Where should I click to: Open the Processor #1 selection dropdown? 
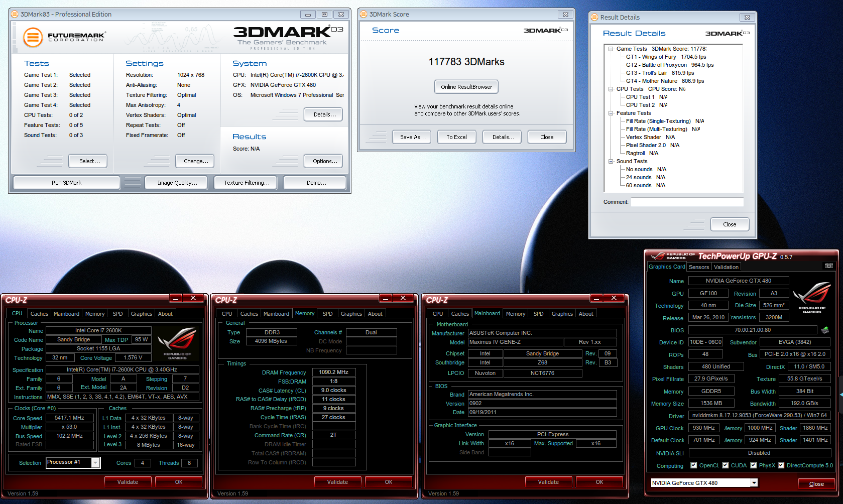coord(95,463)
